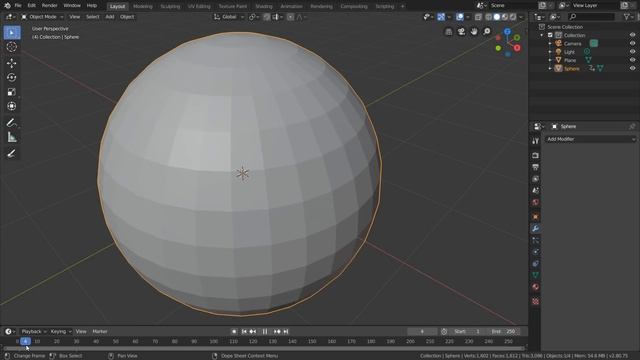Click the blue Z axis on the gizmo
This screenshot has width=640, height=360.
click(x=507, y=32)
